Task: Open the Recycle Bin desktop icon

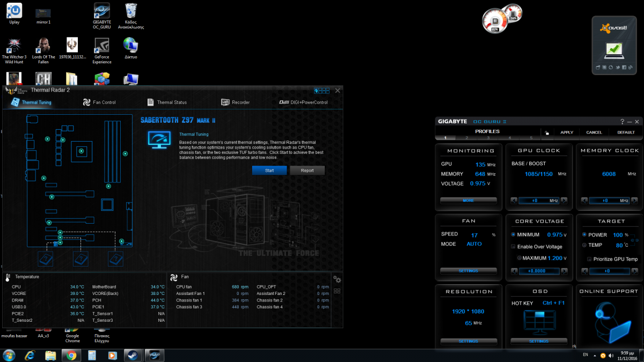Action: (130, 15)
